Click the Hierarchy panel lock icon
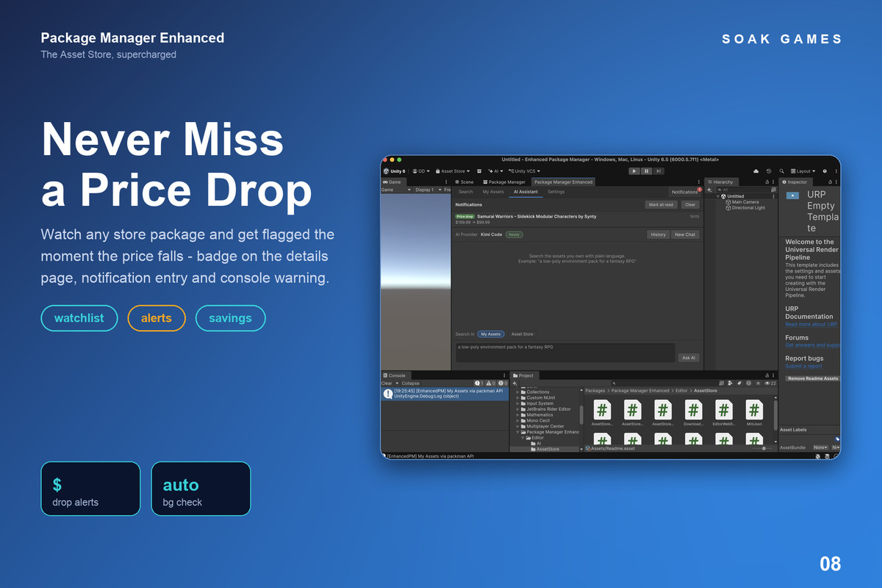Image resolution: width=882 pixels, height=588 pixels. 767,182
